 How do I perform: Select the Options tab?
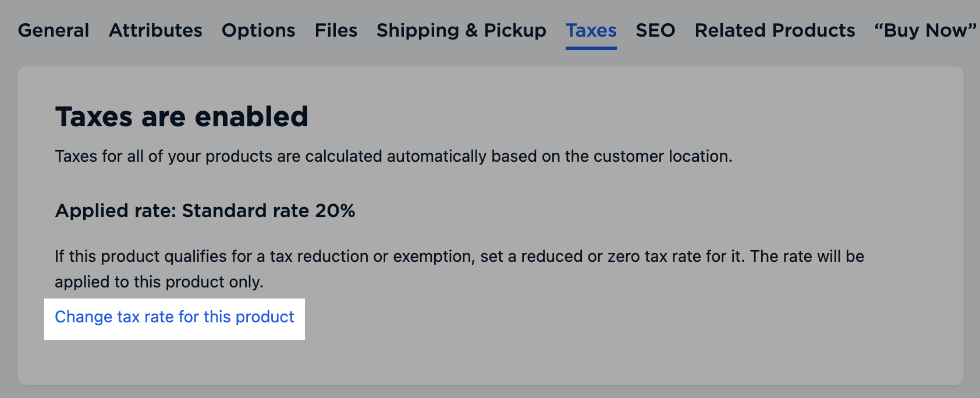[x=258, y=30]
